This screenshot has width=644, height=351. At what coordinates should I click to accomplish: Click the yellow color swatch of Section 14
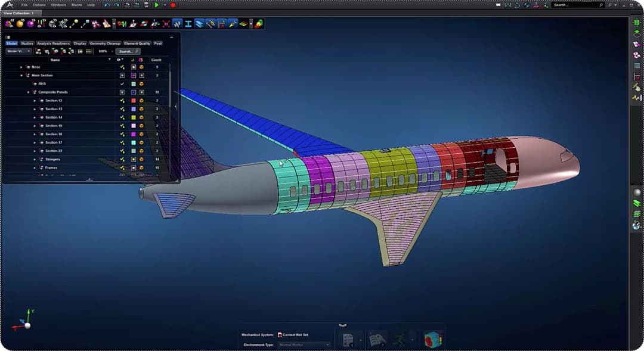point(133,117)
